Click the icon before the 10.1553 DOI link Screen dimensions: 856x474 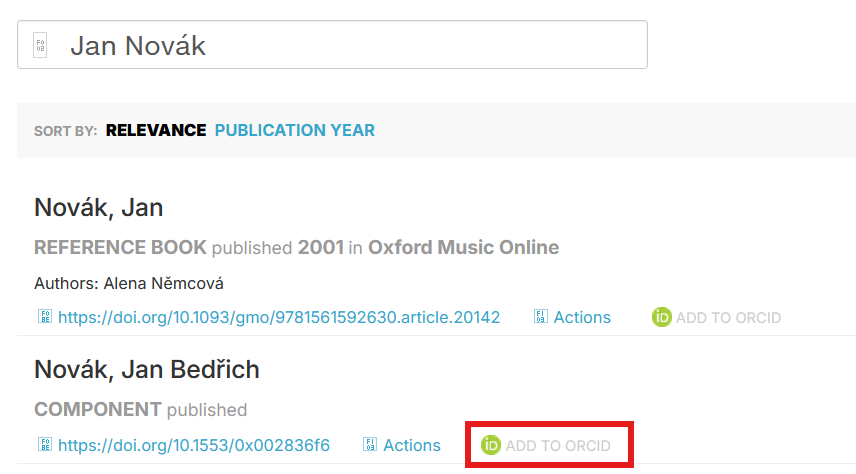coord(45,444)
